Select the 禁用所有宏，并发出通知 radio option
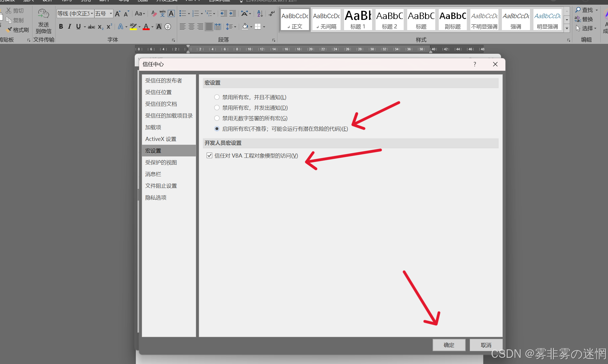The width and height of the screenshot is (608, 364). pyautogui.click(x=217, y=108)
